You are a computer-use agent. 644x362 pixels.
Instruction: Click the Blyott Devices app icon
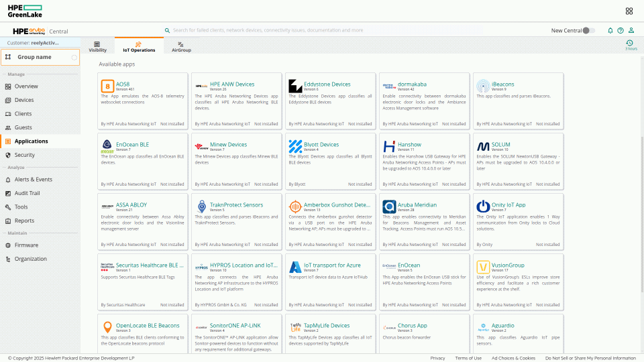295,146
